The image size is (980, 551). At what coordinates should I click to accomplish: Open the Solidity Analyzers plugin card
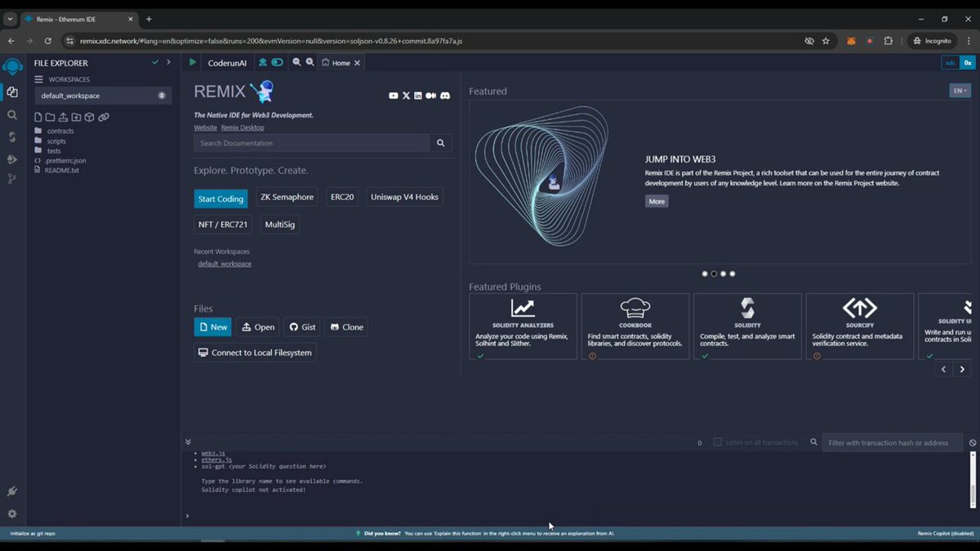pos(523,327)
